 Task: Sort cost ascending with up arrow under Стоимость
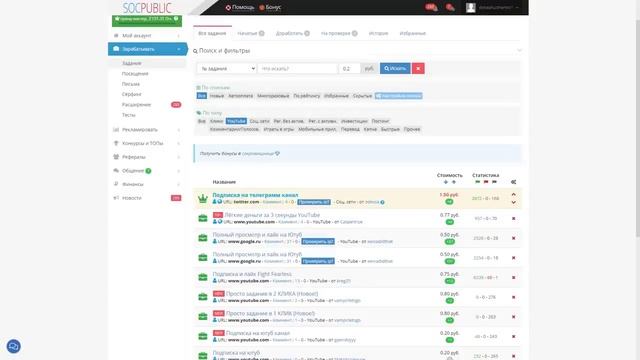point(453,182)
